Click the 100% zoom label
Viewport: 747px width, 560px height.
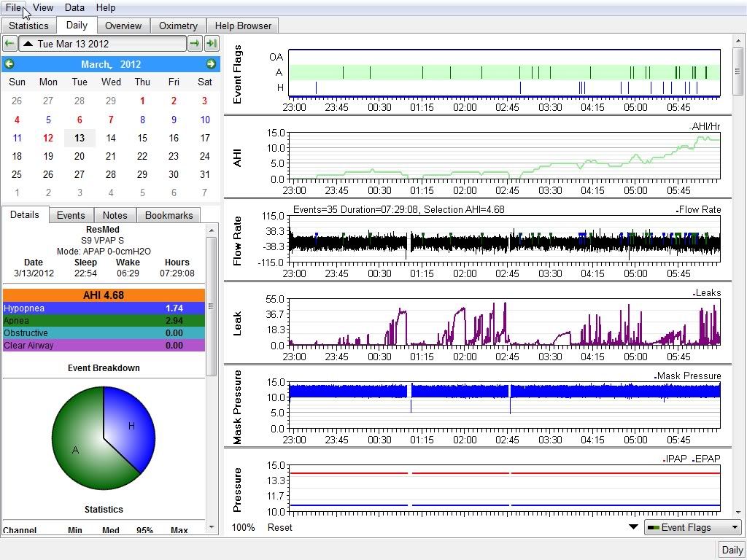(x=243, y=527)
